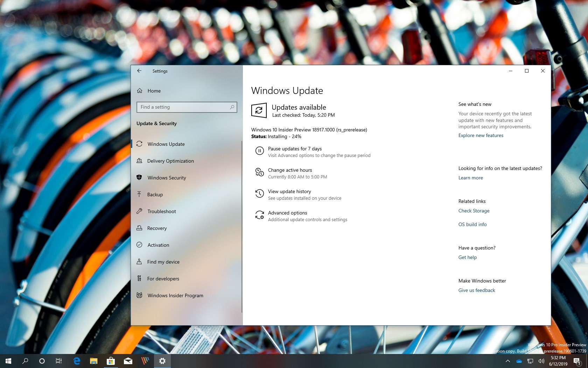The image size is (588, 368).
Task: Click the Get help link
Action: (x=468, y=257)
